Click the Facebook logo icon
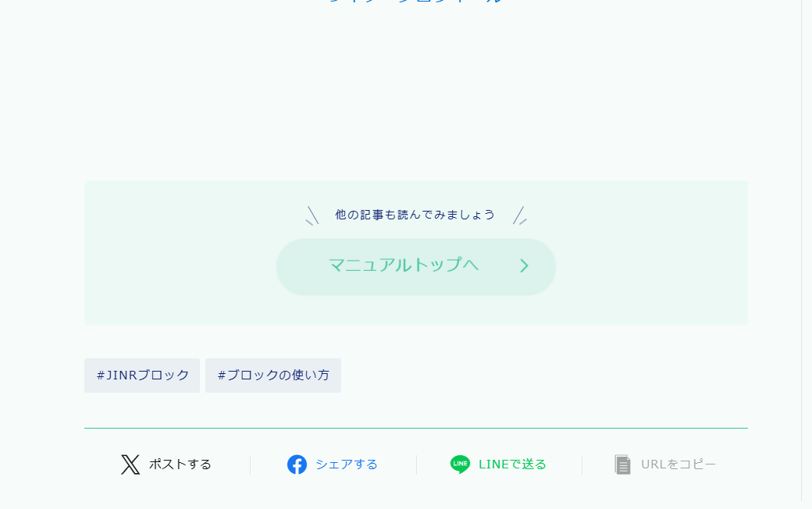The image size is (812, 509). (297, 465)
